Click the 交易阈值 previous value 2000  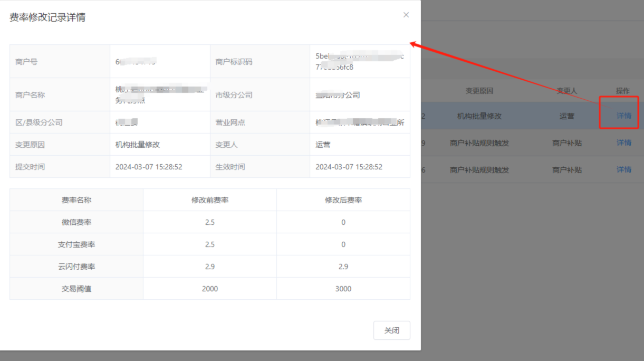pos(209,289)
